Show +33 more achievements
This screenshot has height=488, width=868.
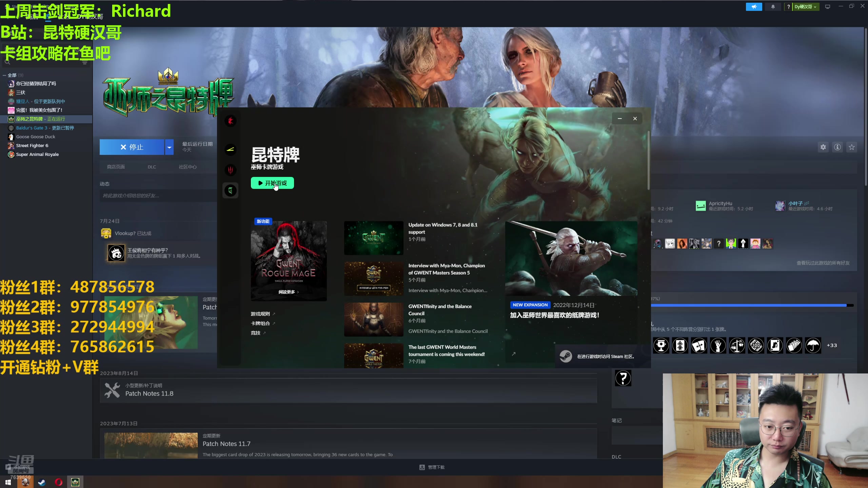[832, 345]
